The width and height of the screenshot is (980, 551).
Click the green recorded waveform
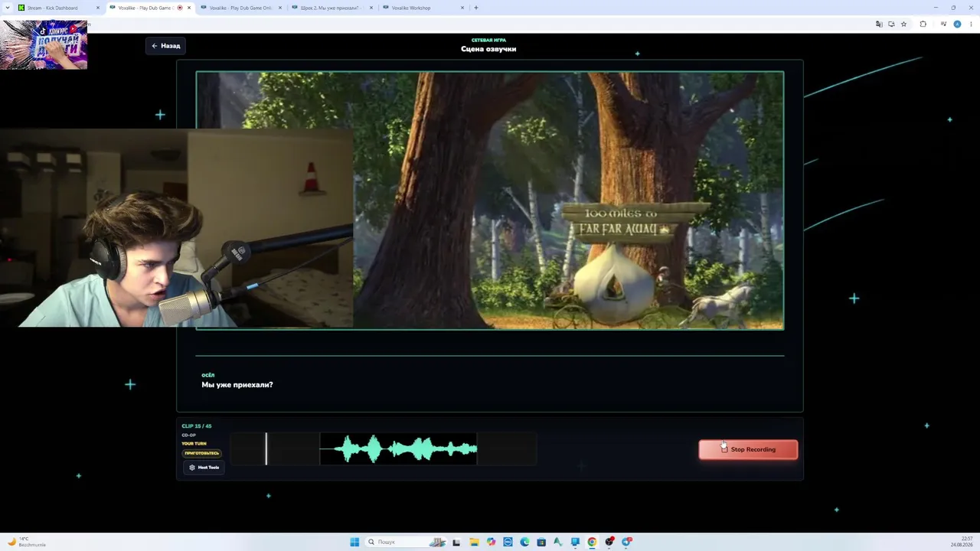click(398, 449)
